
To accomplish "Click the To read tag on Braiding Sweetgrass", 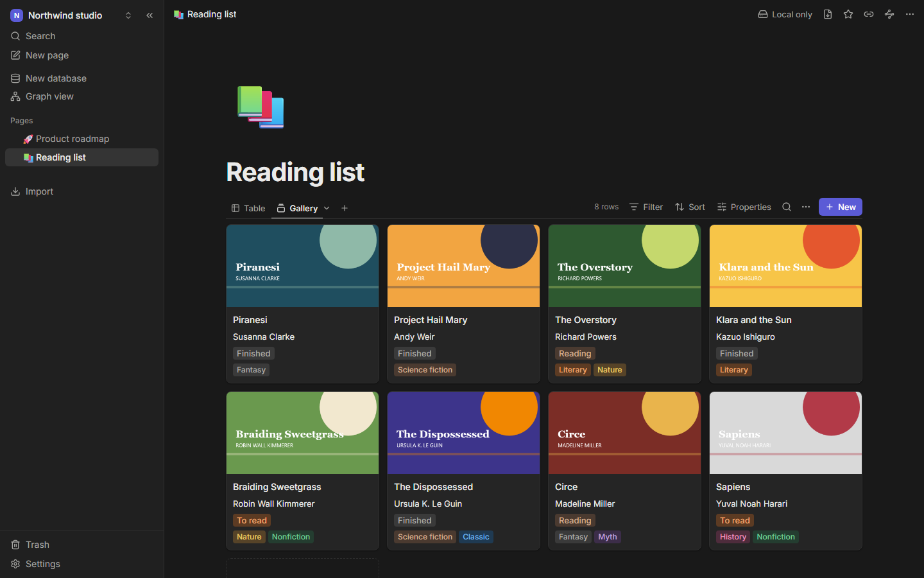I will 252,520.
